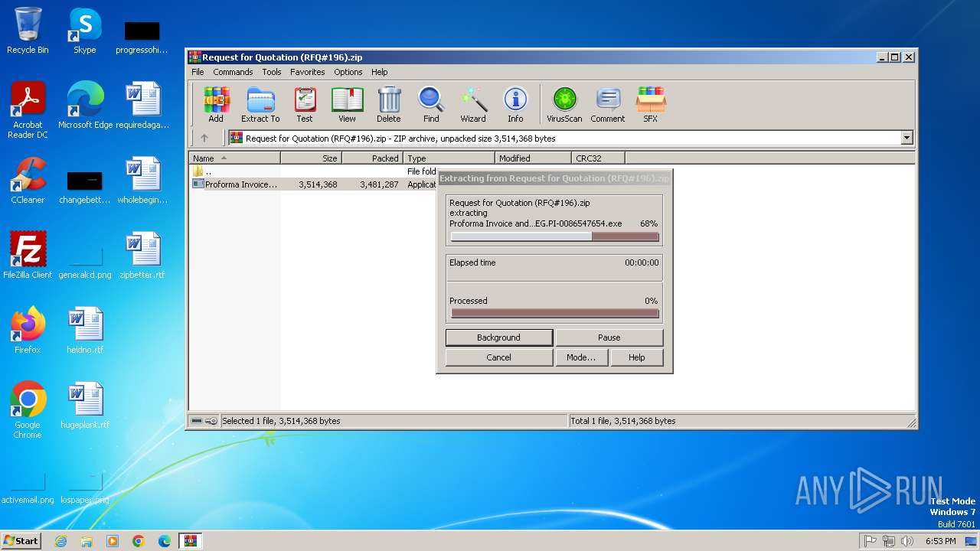Open Internet Explorer from taskbar
The height and width of the screenshot is (551, 980).
pyautogui.click(x=60, y=541)
